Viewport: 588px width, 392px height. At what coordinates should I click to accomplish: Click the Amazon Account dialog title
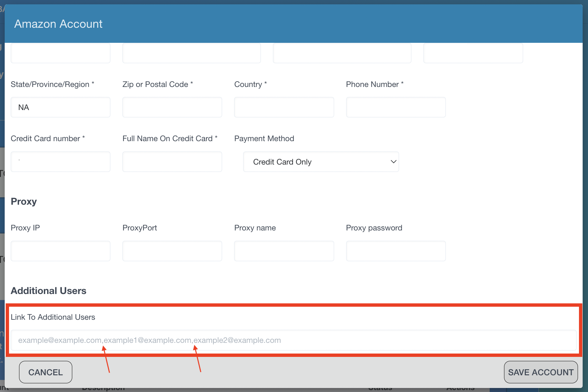(x=59, y=24)
